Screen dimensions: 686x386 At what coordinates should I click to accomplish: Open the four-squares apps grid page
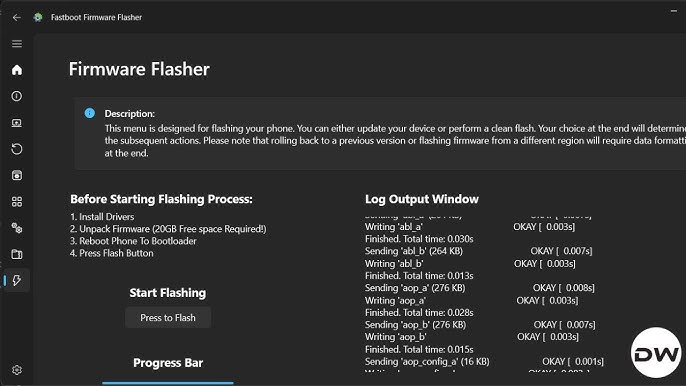tap(17, 202)
